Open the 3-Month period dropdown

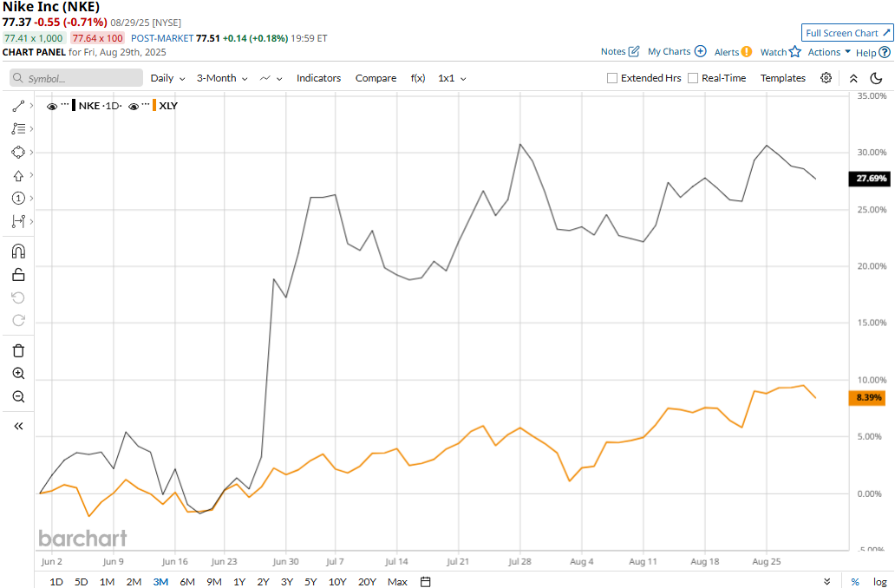coord(222,78)
